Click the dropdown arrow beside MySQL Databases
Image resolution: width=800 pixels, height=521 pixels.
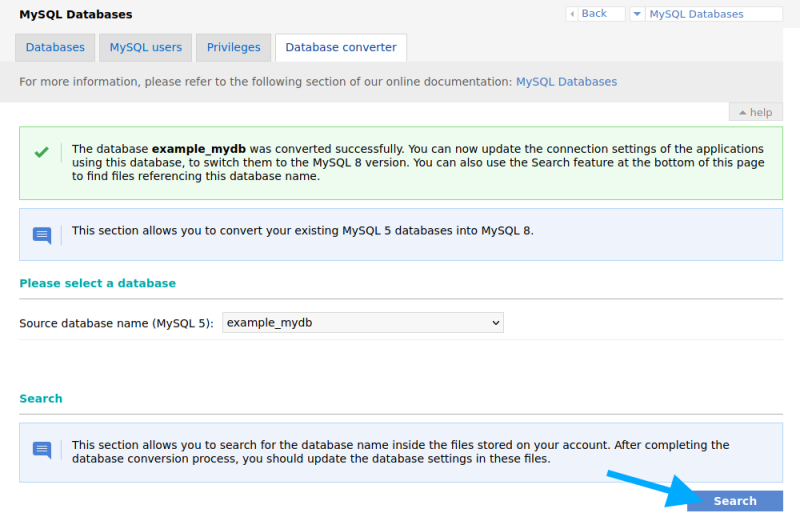coord(637,14)
